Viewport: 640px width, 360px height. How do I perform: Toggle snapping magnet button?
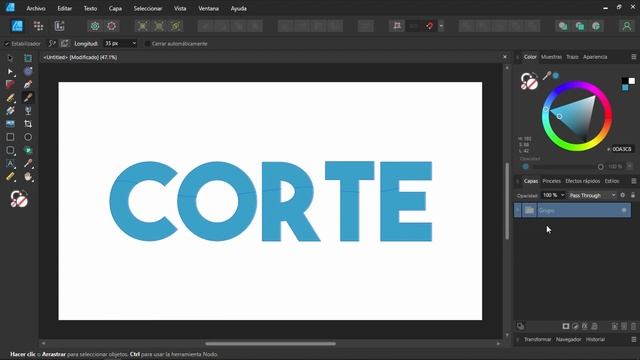click(x=429, y=26)
